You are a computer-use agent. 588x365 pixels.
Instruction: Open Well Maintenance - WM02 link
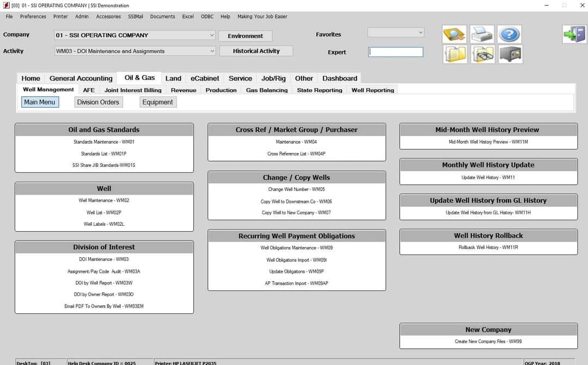(104, 201)
